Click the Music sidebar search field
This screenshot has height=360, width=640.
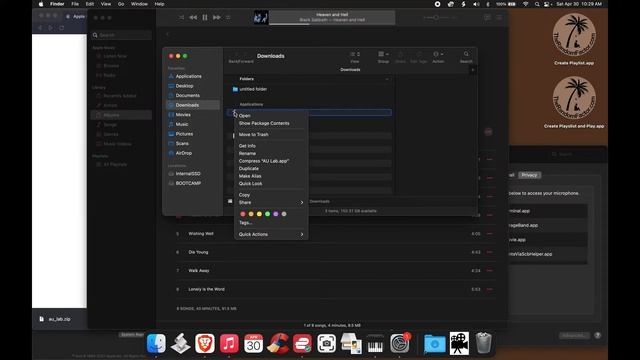pyautogui.click(x=122, y=36)
